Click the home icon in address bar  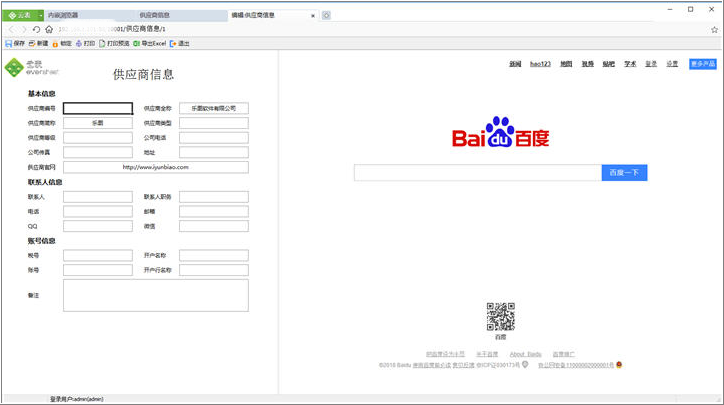[x=49, y=29]
